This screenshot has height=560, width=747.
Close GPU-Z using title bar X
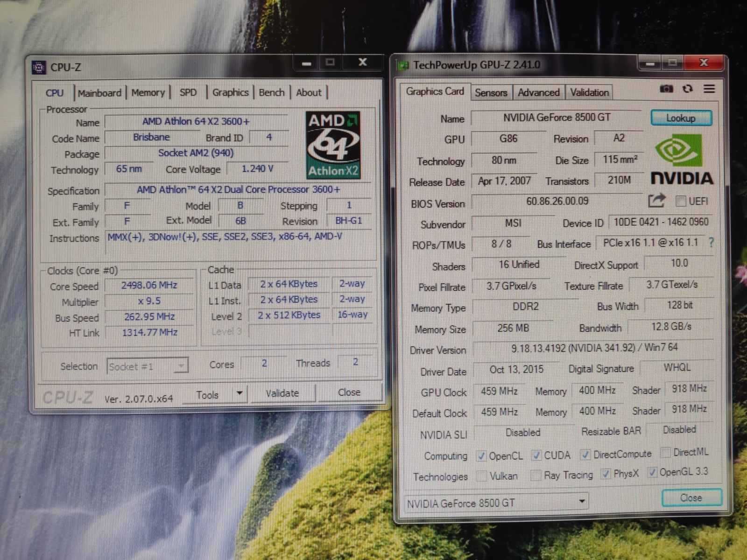704,63
